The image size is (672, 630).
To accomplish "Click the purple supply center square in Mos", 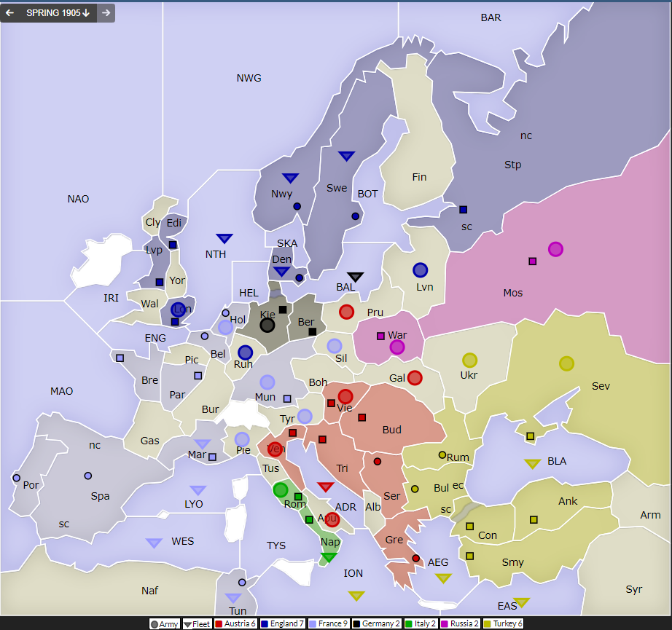I will (x=532, y=261).
